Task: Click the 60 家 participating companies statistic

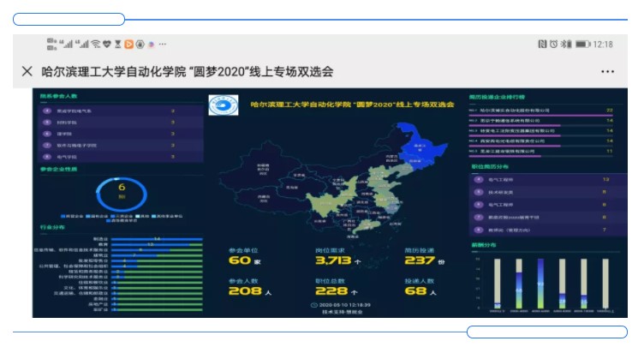Action: [244, 260]
